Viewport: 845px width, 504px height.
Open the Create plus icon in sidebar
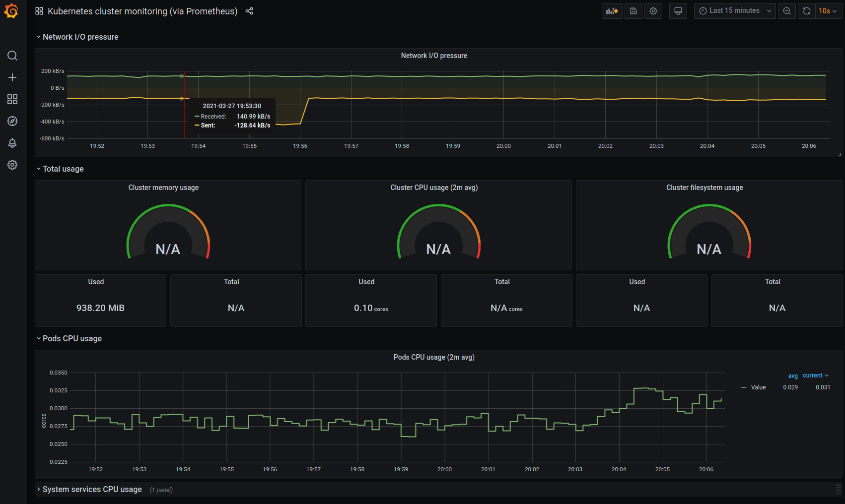pos(12,77)
